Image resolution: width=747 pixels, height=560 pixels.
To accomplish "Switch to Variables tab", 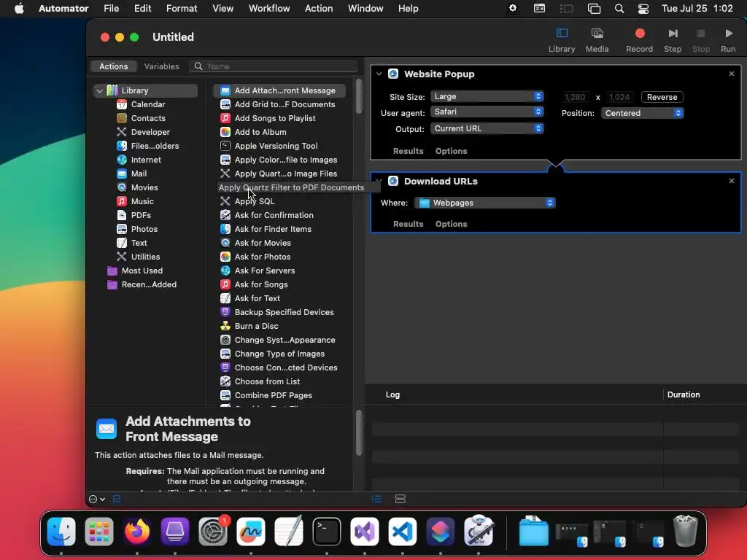I will tap(161, 66).
